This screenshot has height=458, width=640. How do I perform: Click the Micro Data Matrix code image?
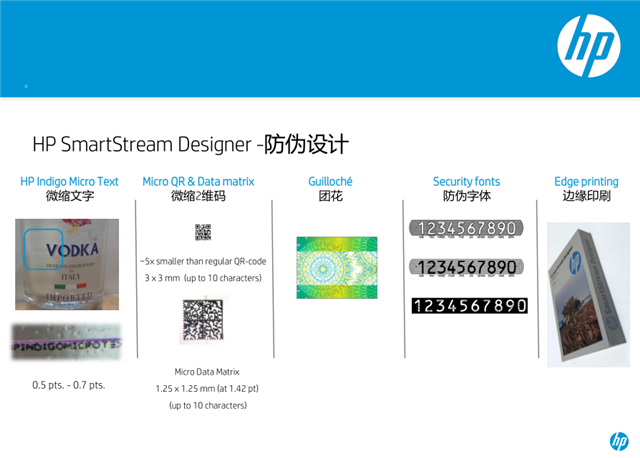point(203,320)
